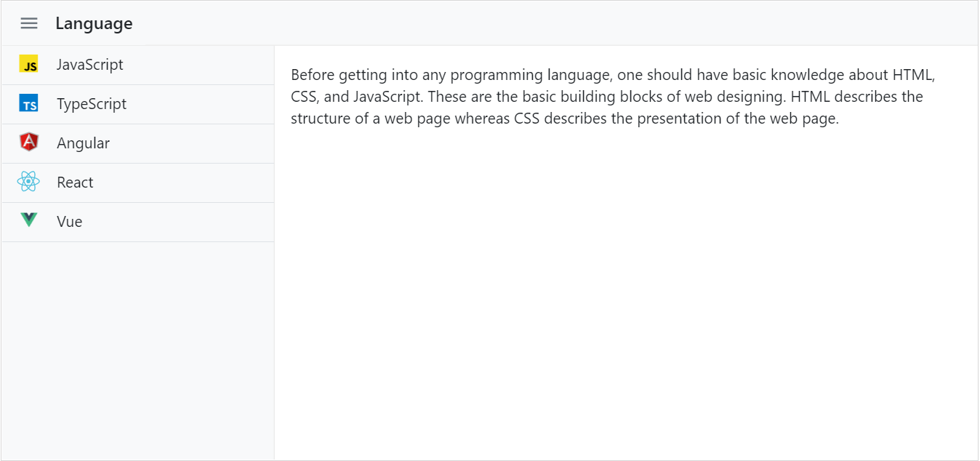
Task: Click the React atom icon
Action: (28, 182)
